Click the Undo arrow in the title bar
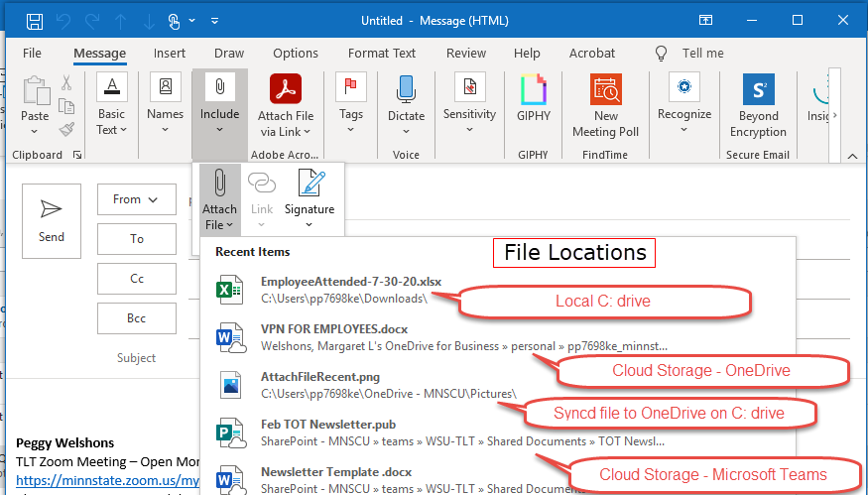 [63, 21]
